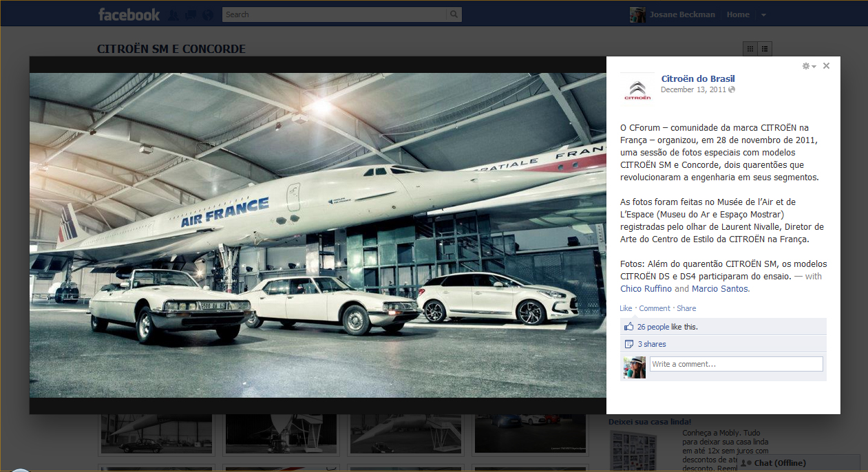Open the fourth album thumbnail behind viewer
The width and height of the screenshot is (868, 472).
point(530,435)
